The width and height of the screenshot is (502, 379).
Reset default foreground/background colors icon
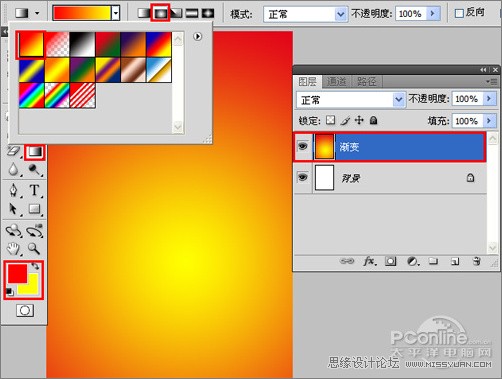pos(10,292)
